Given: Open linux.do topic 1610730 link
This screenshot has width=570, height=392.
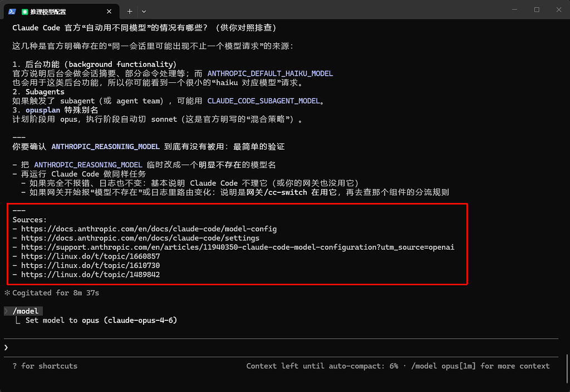Looking at the screenshot, I should coord(91,265).
